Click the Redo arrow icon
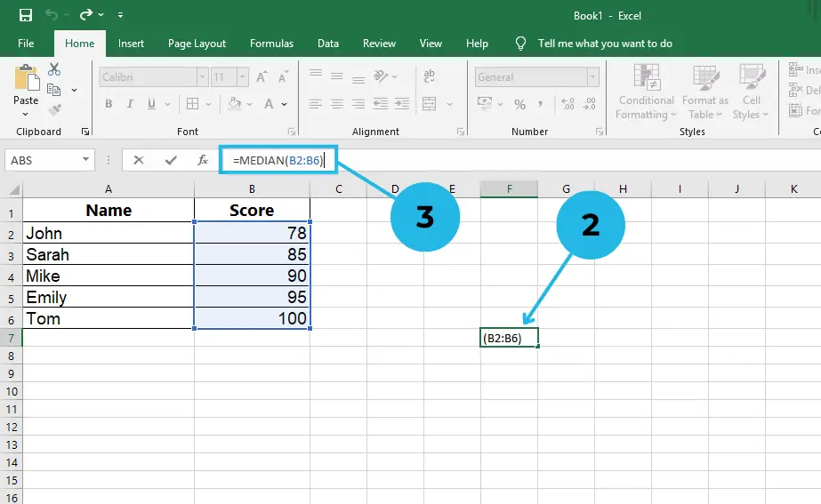 (86, 14)
